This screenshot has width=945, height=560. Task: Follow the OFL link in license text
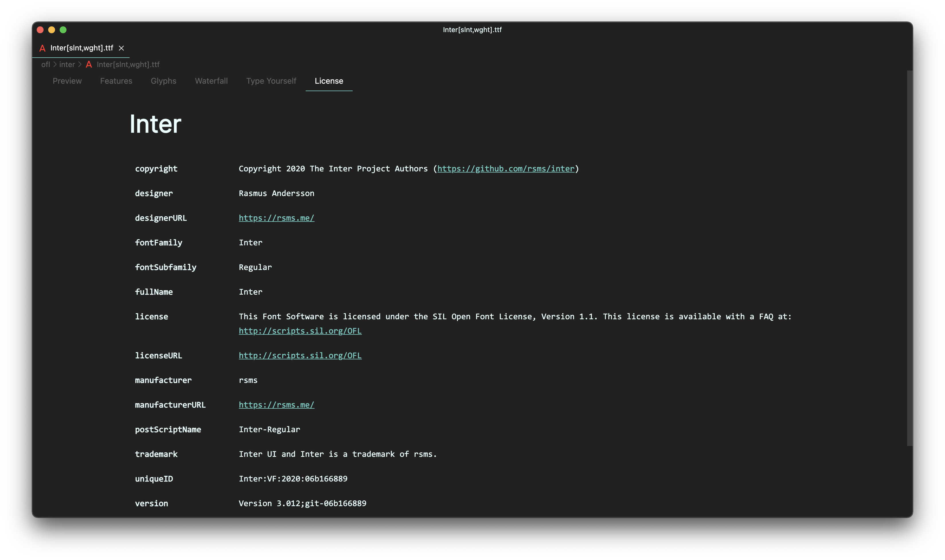(x=300, y=331)
